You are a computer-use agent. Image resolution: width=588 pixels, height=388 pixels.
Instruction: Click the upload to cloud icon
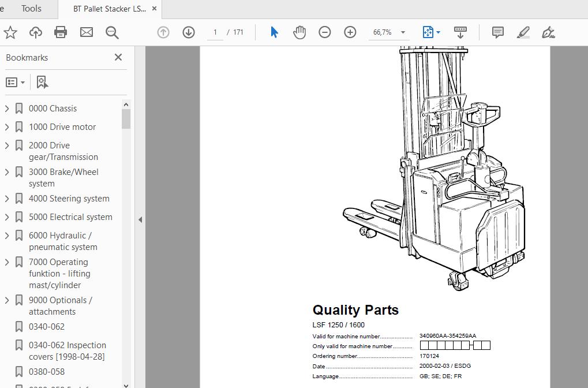(x=36, y=33)
